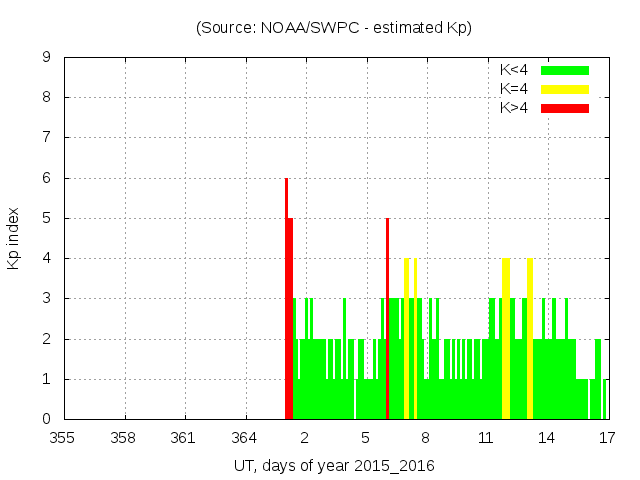Click the vertical Kp index axis label

(14, 238)
